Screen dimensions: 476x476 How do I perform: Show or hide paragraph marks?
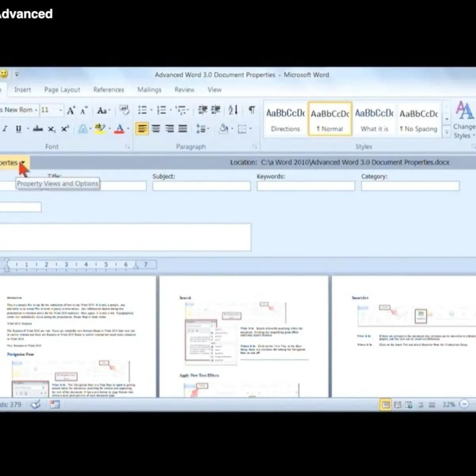click(x=252, y=110)
